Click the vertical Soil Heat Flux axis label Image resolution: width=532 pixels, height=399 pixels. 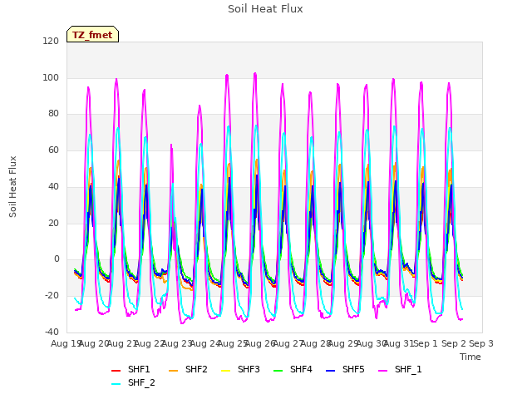click(x=12, y=187)
